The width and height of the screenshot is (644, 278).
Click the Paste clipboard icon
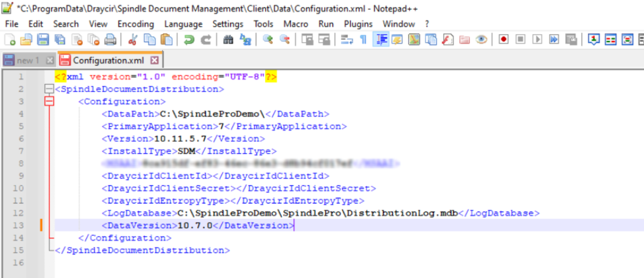click(x=166, y=39)
